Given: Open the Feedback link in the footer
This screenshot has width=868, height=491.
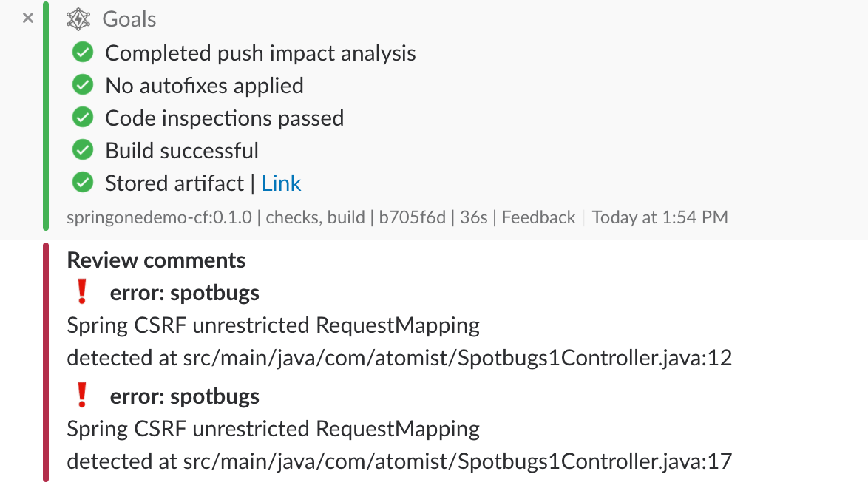Looking at the screenshot, I should point(538,217).
